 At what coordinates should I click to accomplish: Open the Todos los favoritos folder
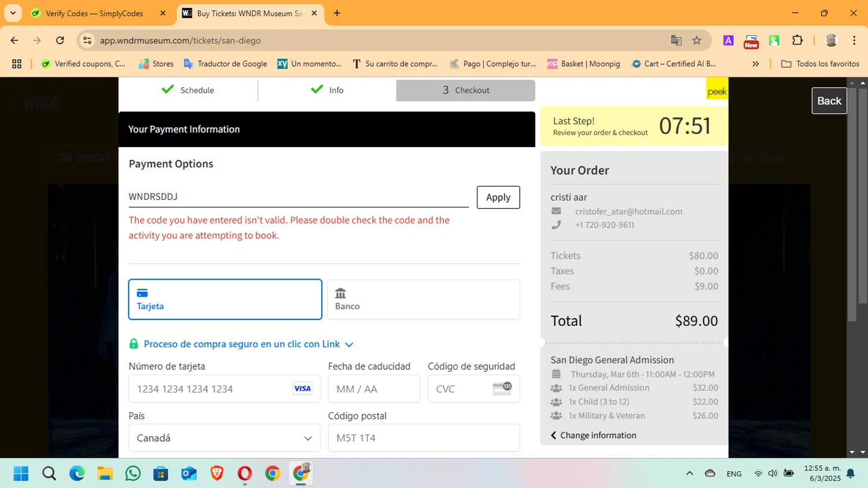(x=820, y=64)
